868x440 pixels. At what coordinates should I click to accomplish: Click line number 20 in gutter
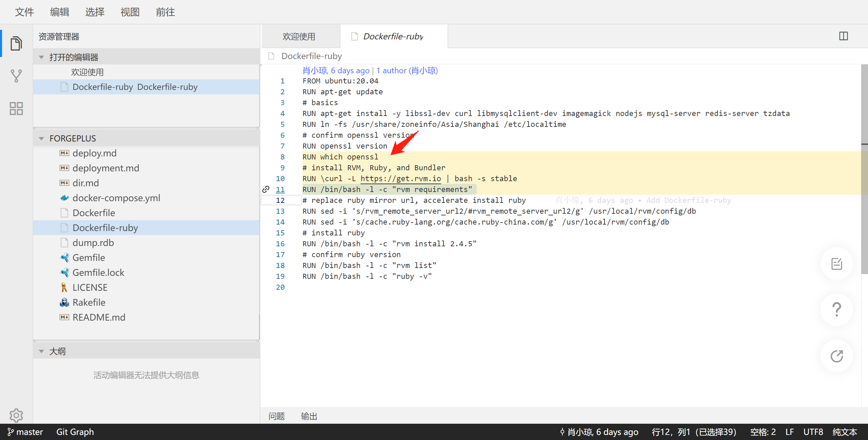tap(280, 287)
